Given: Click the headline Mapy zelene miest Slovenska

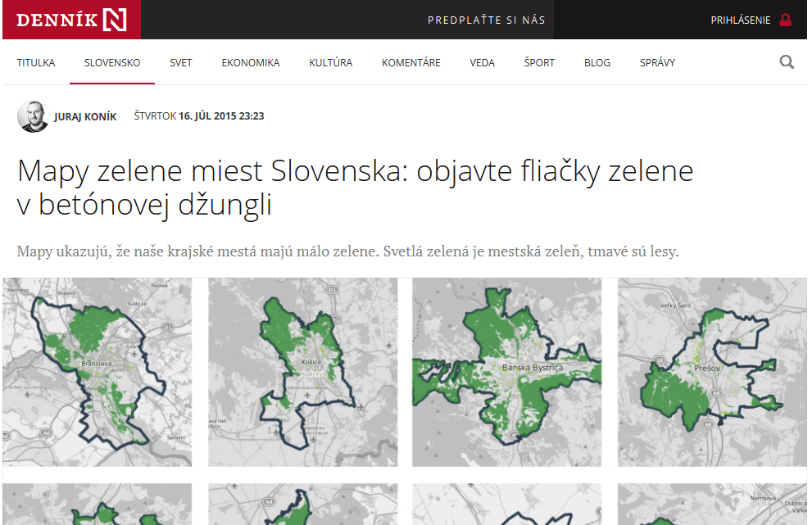Looking at the screenshot, I should [x=355, y=188].
